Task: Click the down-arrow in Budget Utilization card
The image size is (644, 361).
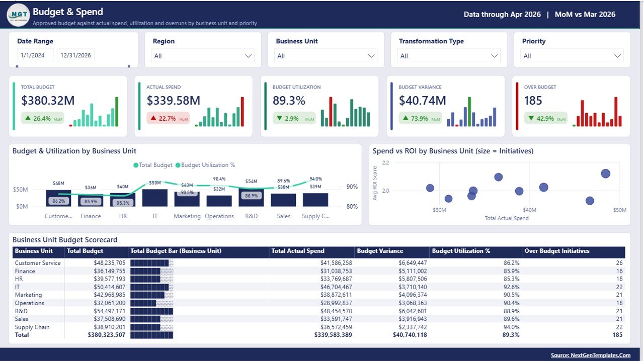Action: (279, 119)
